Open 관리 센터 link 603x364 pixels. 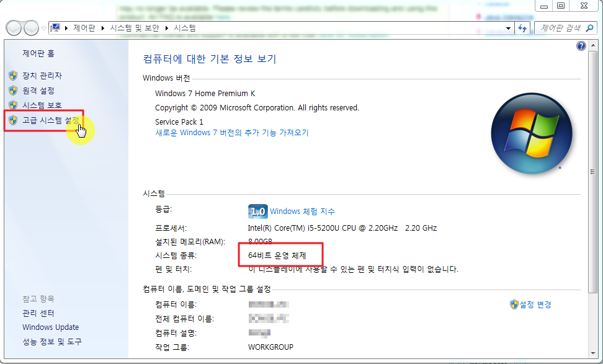pyautogui.click(x=38, y=313)
